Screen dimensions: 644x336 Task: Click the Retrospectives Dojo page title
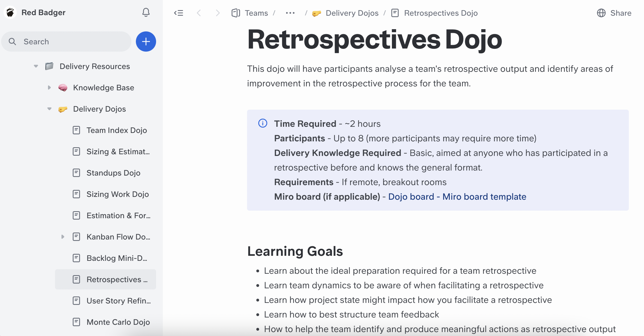[374, 40]
